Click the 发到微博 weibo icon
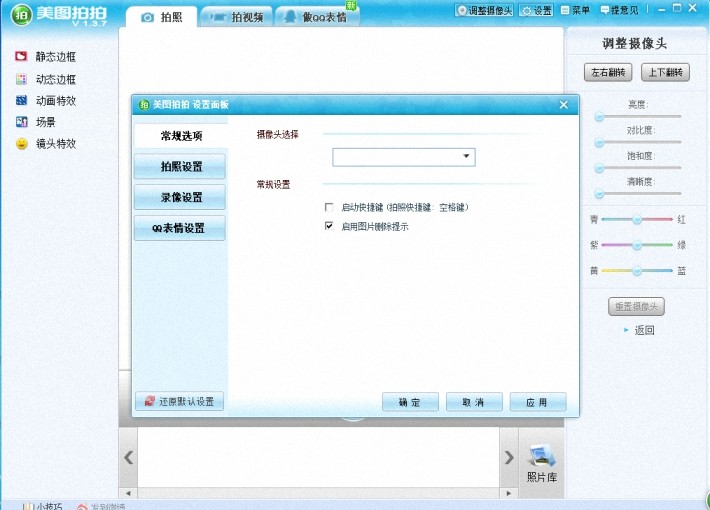 tap(82, 506)
